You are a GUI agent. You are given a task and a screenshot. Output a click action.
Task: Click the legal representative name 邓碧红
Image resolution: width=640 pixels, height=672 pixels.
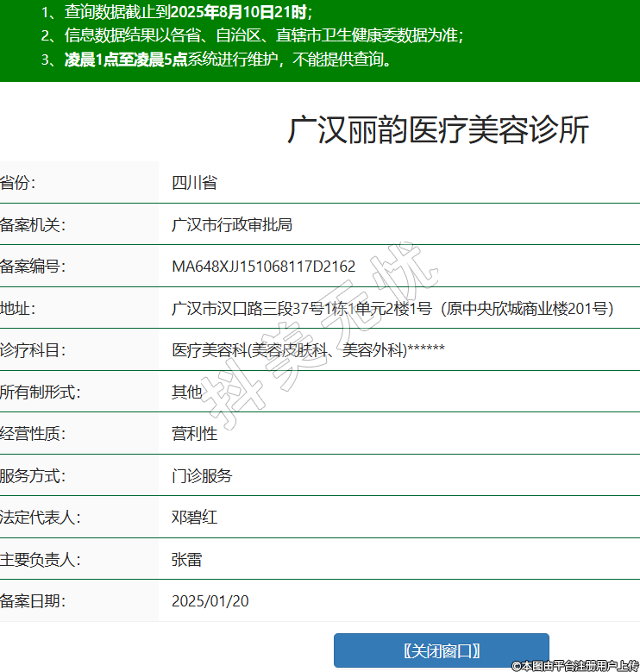[194, 518]
